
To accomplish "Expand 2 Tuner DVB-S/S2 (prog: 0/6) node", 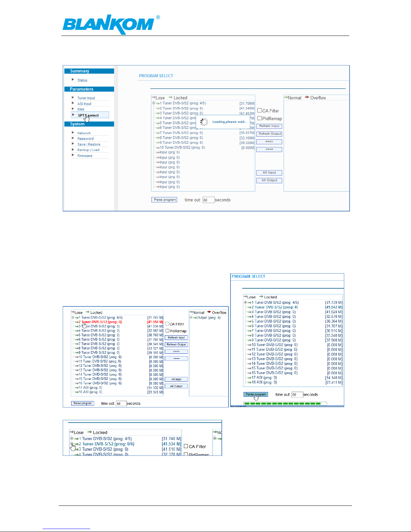I will (72, 444).
